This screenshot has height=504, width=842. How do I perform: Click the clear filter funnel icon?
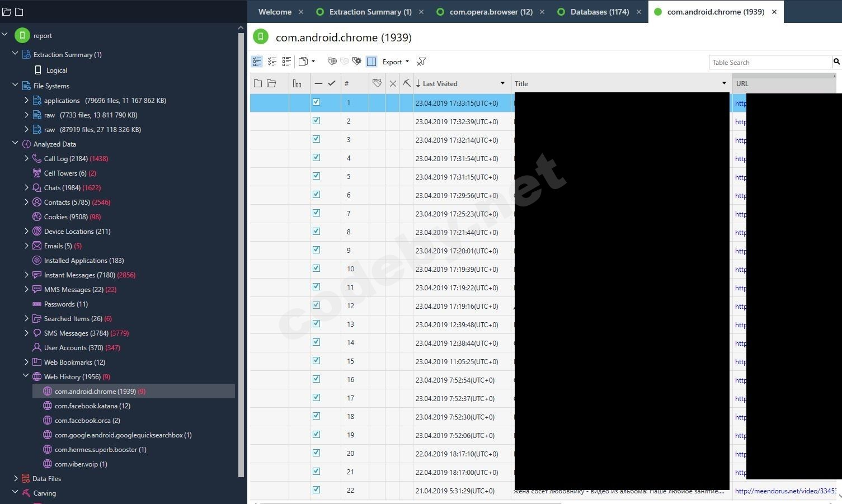click(421, 62)
